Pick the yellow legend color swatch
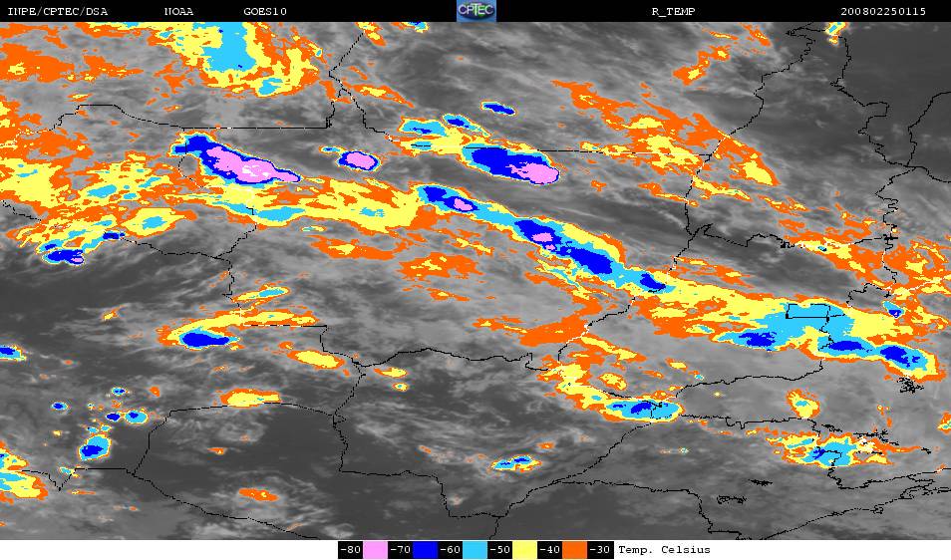 [524, 550]
